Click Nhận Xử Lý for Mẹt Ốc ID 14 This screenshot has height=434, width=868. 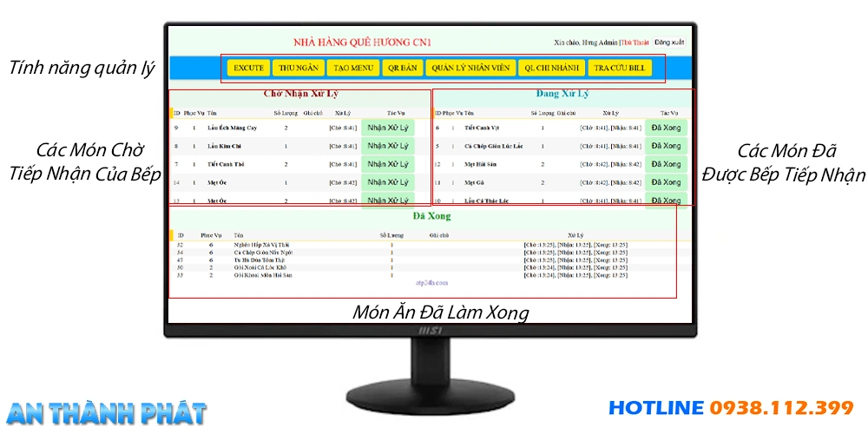pos(387,182)
